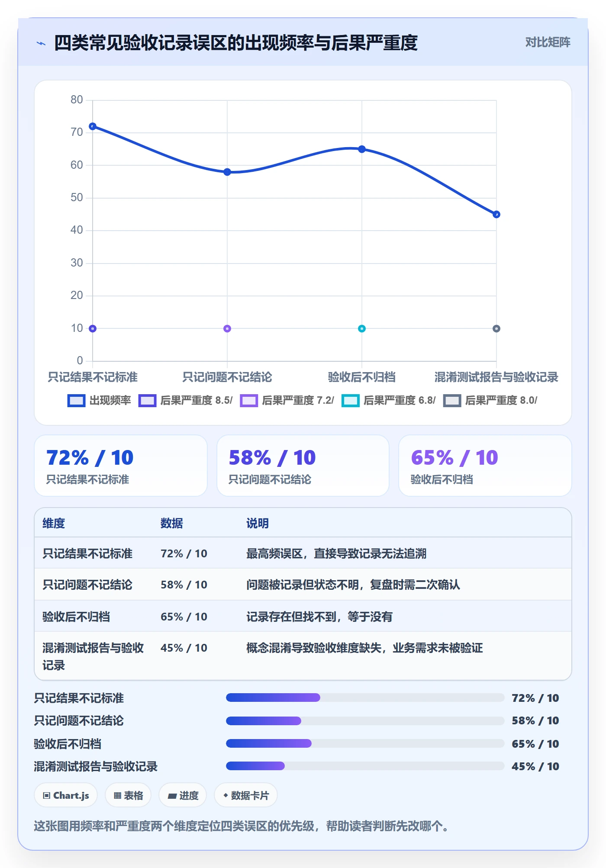The width and height of the screenshot is (606, 868).
Task: Click the 数据 column header
Action: pyautogui.click(x=172, y=523)
